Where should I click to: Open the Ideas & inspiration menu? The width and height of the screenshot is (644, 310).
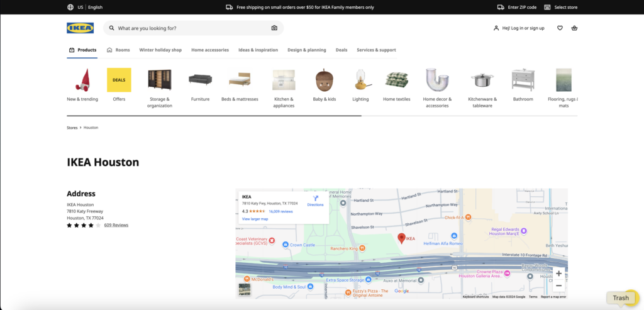click(258, 50)
